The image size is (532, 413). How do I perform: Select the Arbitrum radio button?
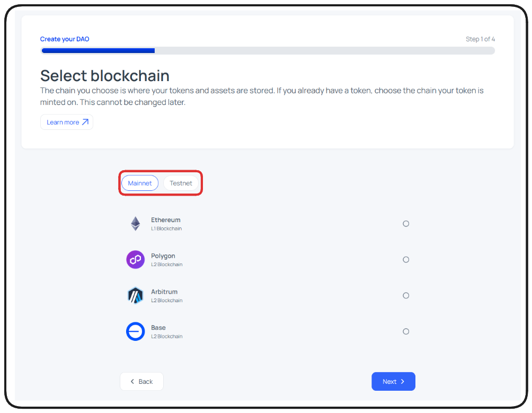click(406, 295)
